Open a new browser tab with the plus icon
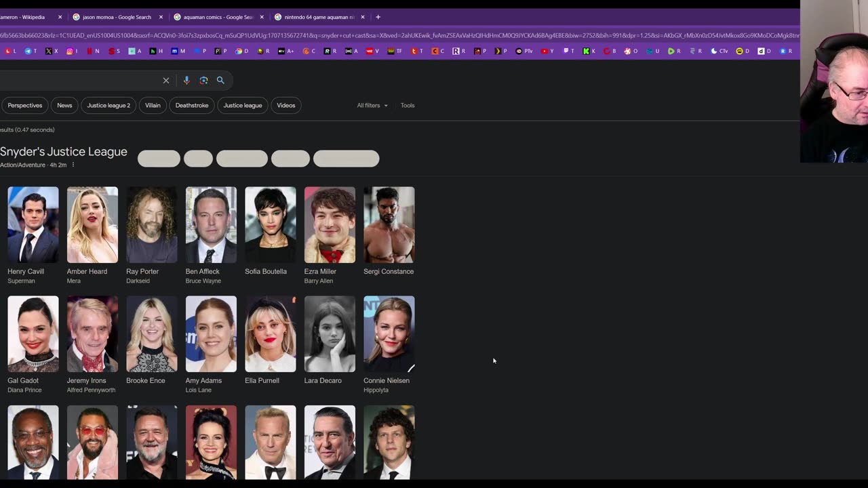868x488 pixels. pos(378,17)
